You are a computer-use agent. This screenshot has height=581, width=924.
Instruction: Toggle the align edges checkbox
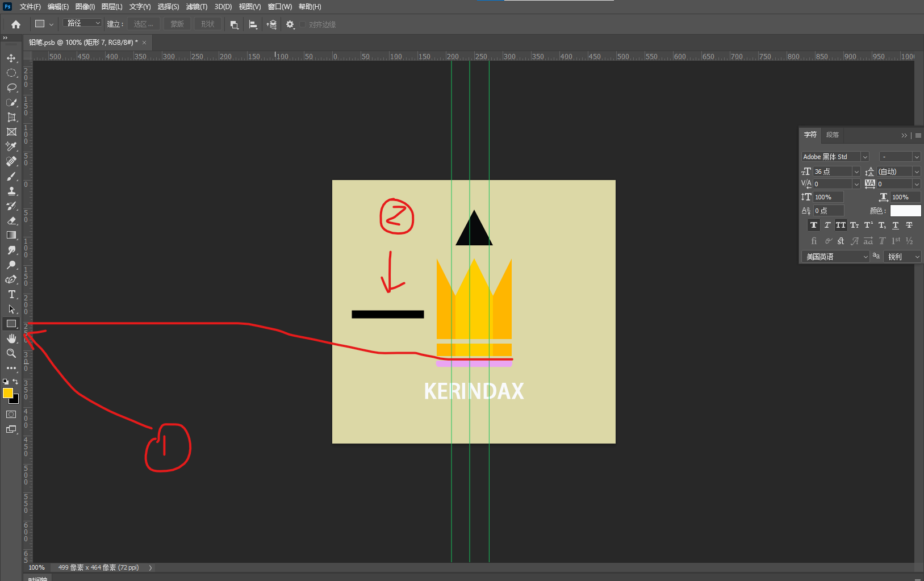pos(303,24)
